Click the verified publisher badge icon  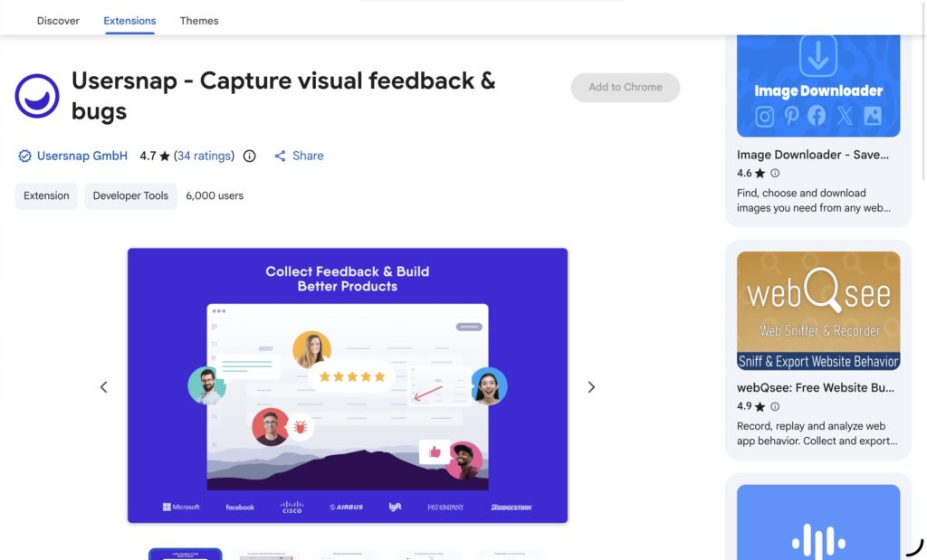(24, 156)
